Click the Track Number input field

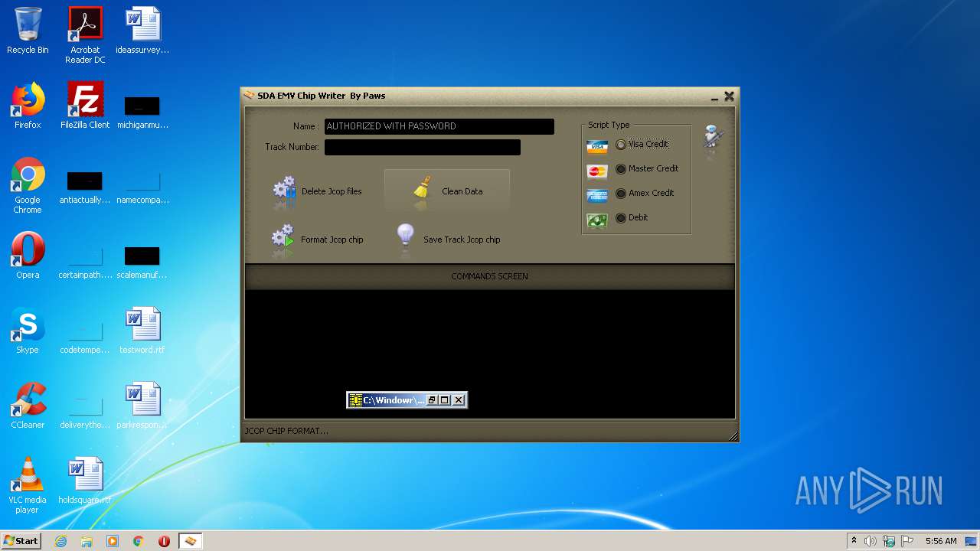coord(423,147)
